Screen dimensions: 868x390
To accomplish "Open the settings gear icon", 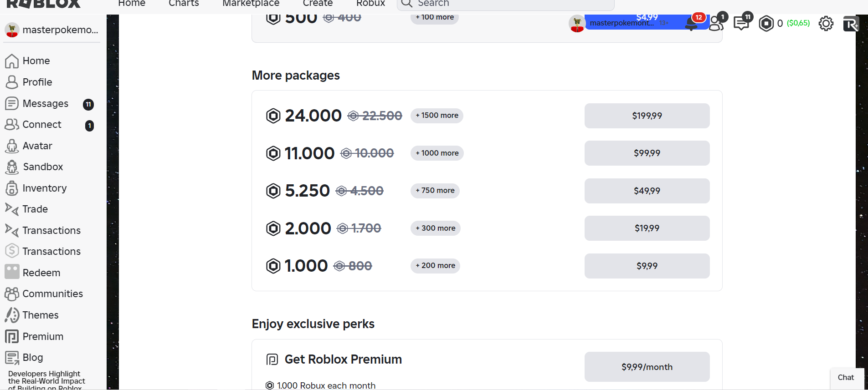I will tap(826, 23).
